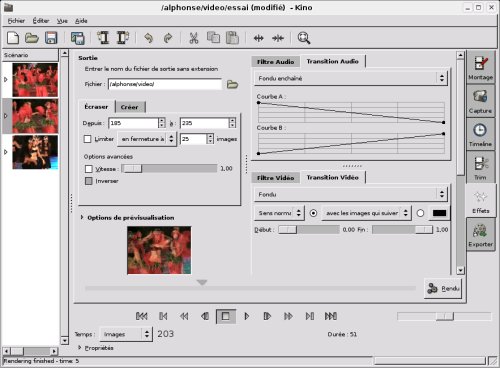This screenshot has height=368, width=500.
Task: Open the 'avec les images qui suivent' dropdown
Action: [x=366, y=213]
